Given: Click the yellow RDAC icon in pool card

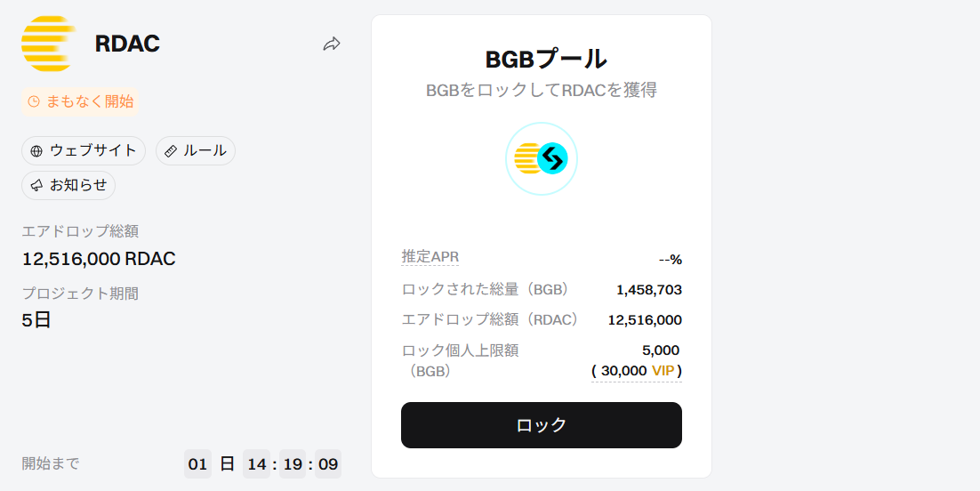Looking at the screenshot, I should pos(526,159).
